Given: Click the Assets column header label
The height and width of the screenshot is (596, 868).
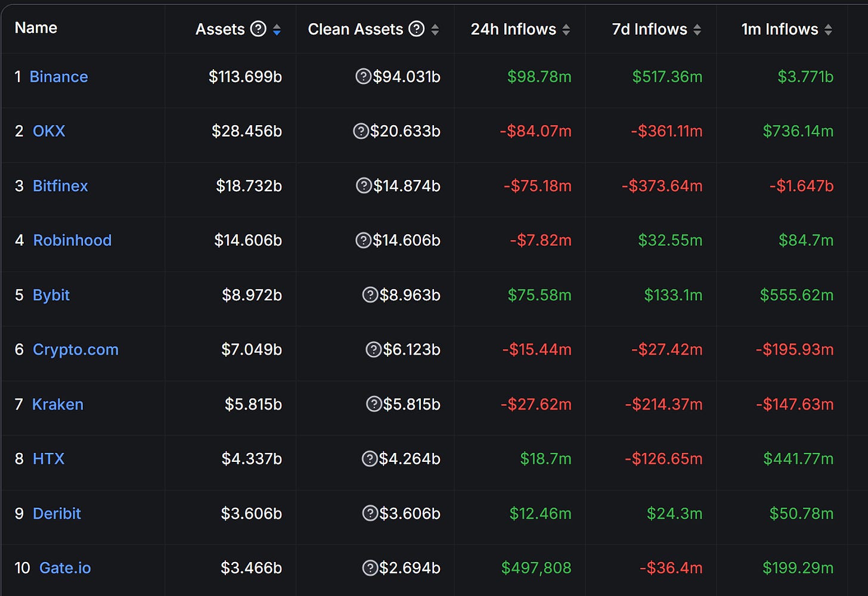Looking at the screenshot, I should tap(220, 29).
